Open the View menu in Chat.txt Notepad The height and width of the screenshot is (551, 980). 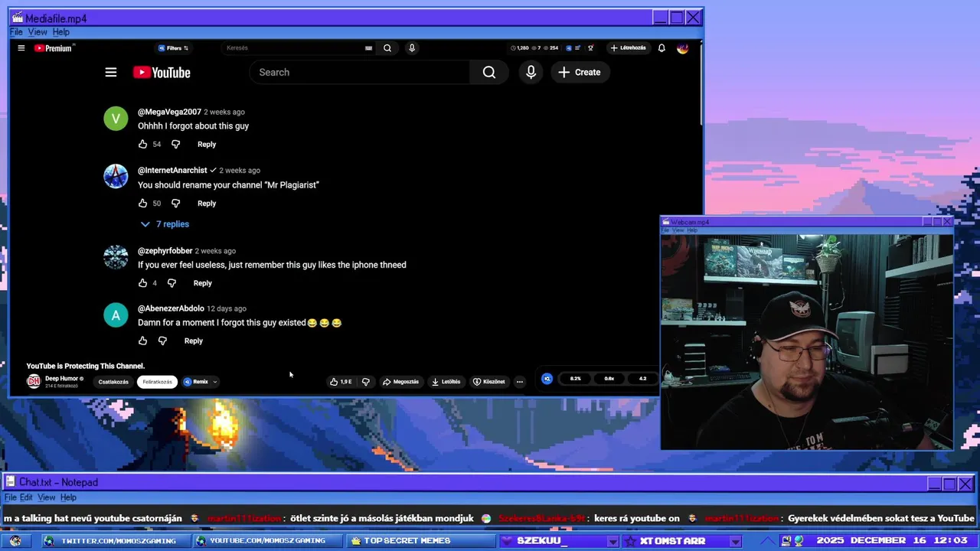pyautogui.click(x=47, y=497)
